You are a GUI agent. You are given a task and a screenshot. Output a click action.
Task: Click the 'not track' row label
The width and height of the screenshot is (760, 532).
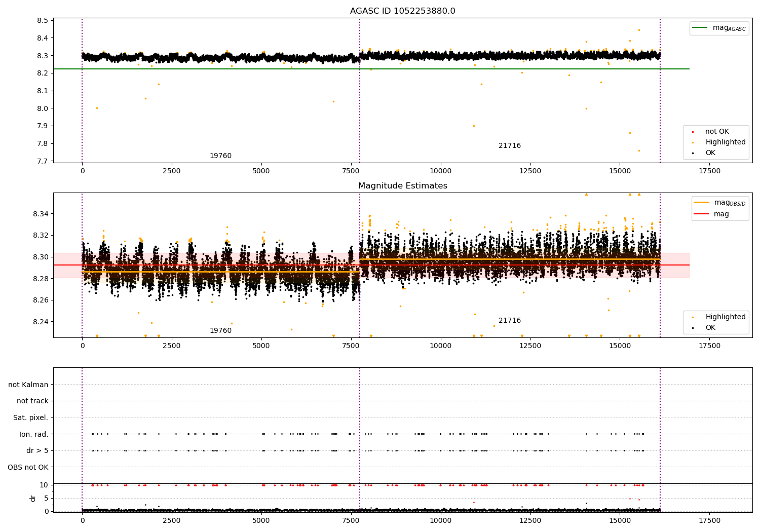(32, 401)
